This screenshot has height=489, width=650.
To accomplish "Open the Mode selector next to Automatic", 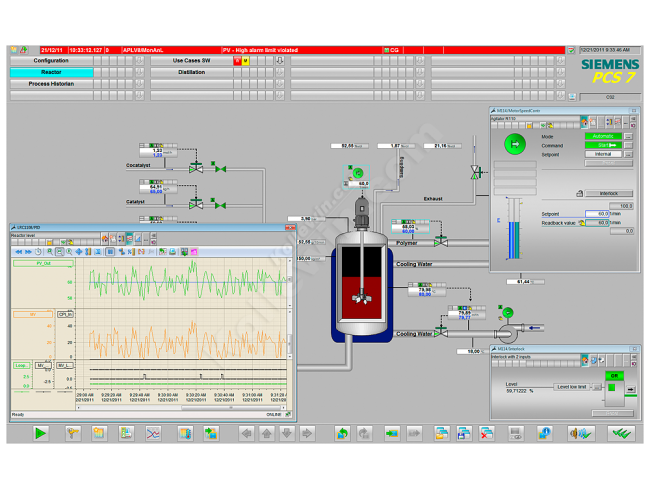I will [628, 136].
